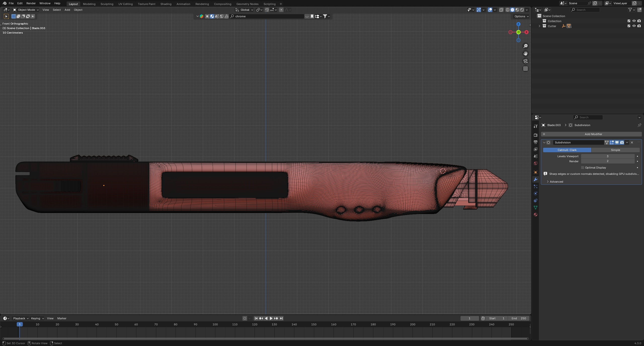Toggle the snapping magnet in the viewport header
644x346 pixels.
point(267,10)
